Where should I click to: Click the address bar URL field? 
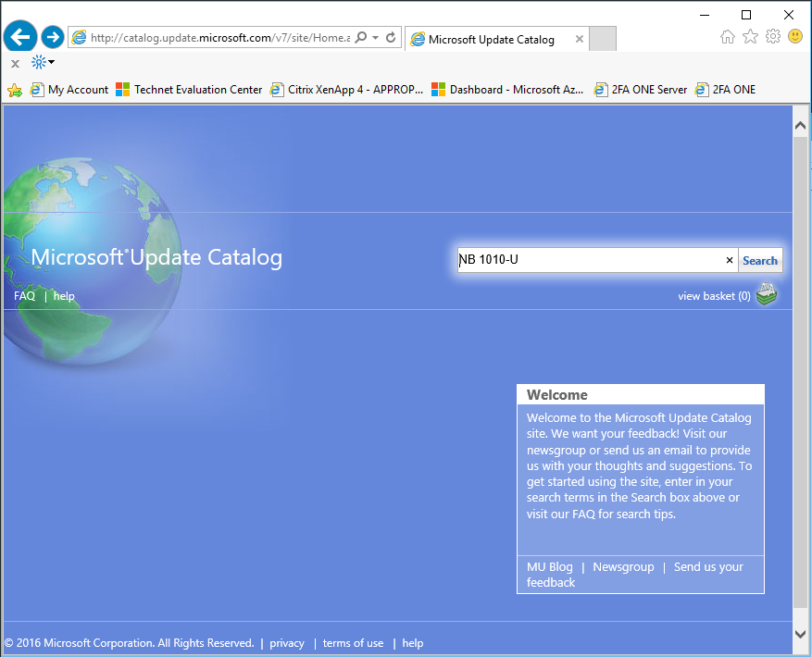pos(220,38)
